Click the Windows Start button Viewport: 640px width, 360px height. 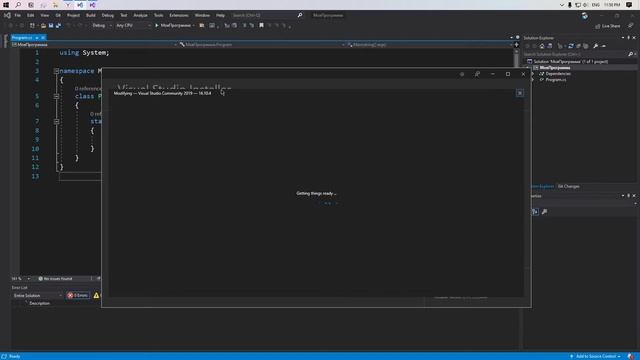(x=6, y=5)
